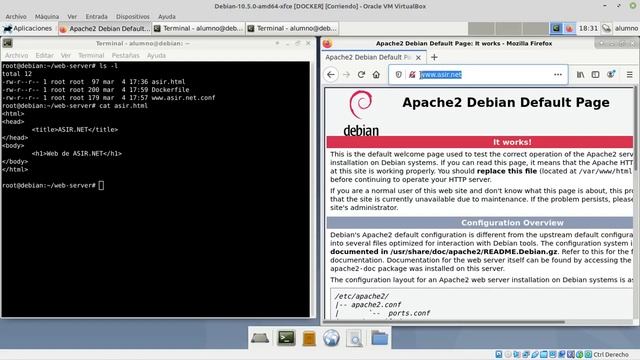Open VirtualBox Entrada menu
The image size is (640, 360).
tap(96, 17)
